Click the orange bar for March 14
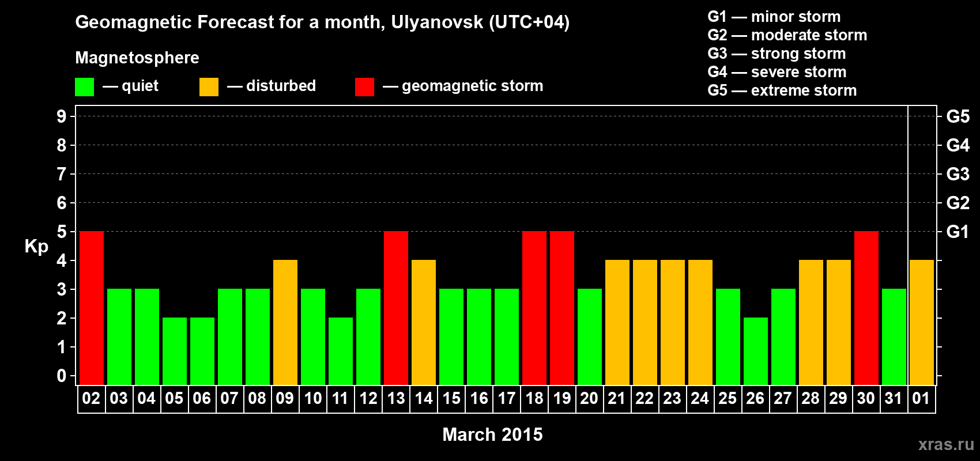The image size is (980, 461). [x=424, y=323]
